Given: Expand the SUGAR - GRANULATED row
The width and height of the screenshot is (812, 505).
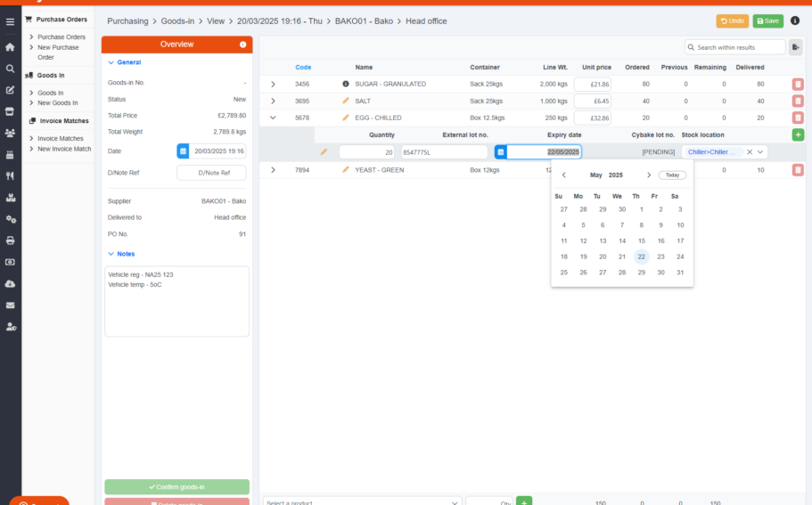Looking at the screenshot, I should tap(273, 84).
